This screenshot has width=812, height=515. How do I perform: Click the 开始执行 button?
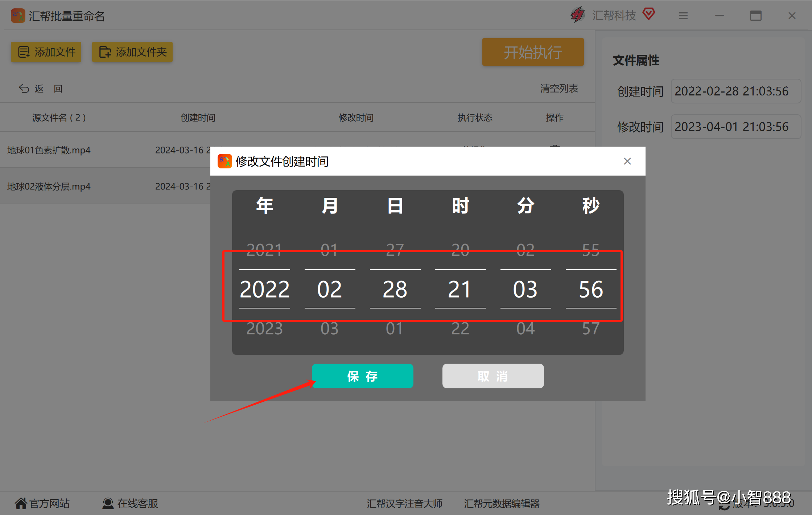coord(533,52)
